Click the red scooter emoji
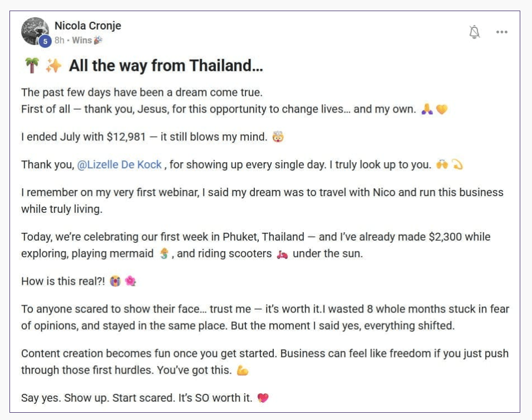This screenshot has height=420, width=532. click(282, 255)
